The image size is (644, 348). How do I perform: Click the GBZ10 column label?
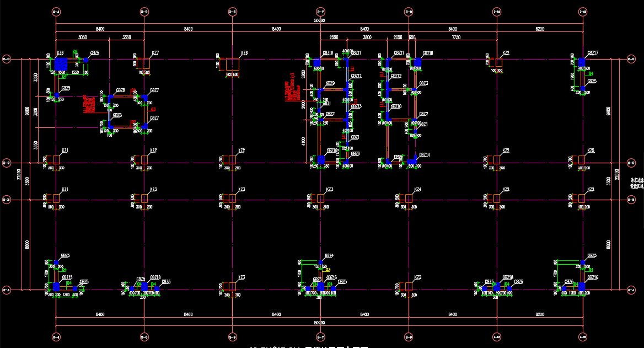(396, 106)
